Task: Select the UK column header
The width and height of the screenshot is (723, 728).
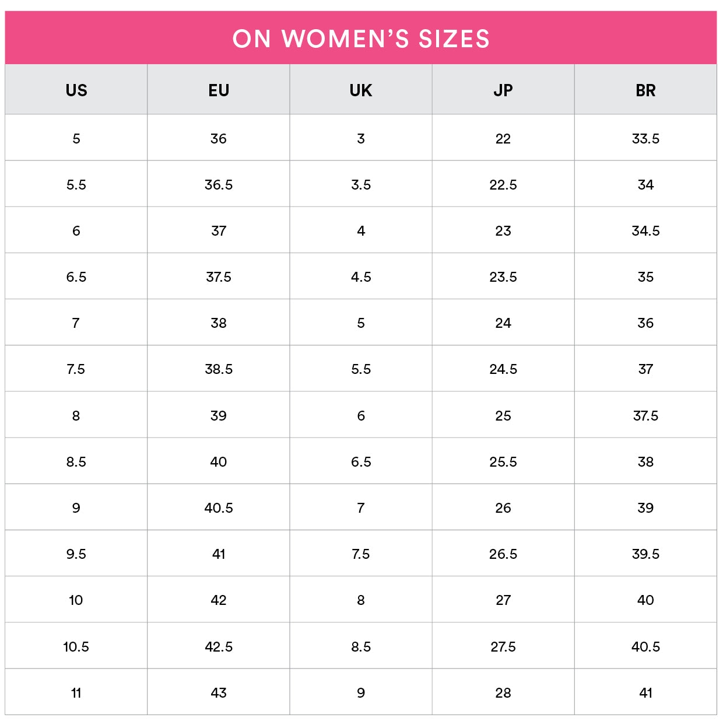Action: coord(361,90)
